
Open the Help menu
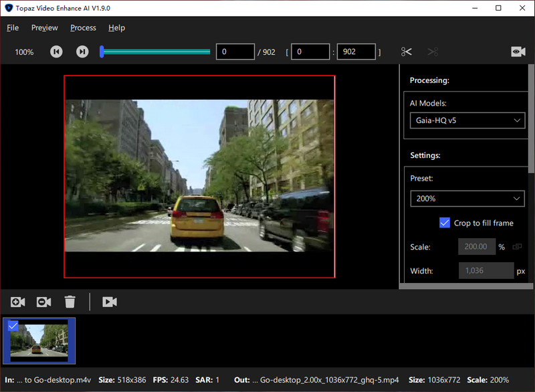click(116, 27)
